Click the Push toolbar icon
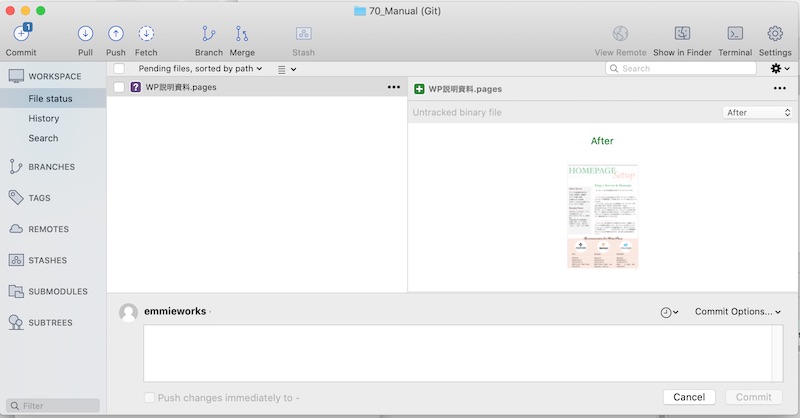 tap(116, 34)
